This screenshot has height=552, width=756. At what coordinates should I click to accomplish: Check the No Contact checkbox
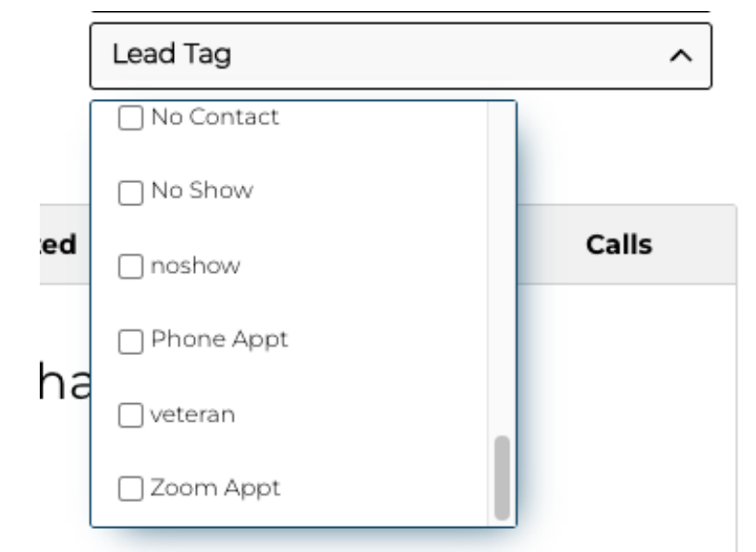click(132, 118)
